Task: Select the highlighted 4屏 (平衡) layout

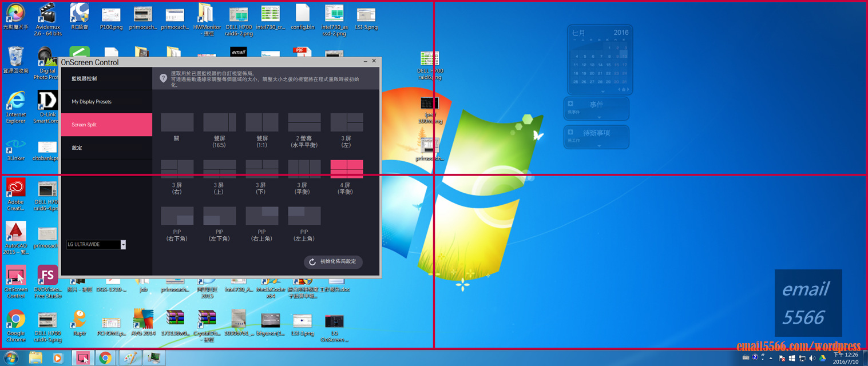Action: (347, 169)
